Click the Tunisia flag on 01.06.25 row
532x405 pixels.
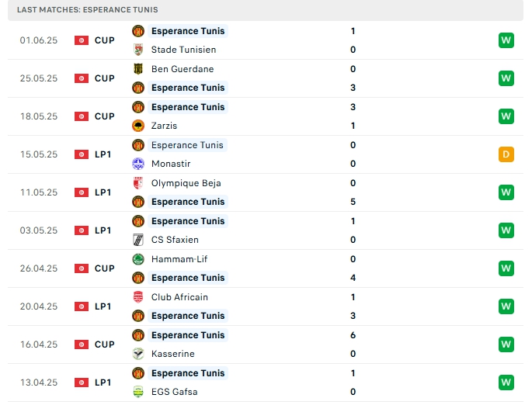coord(82,40)
